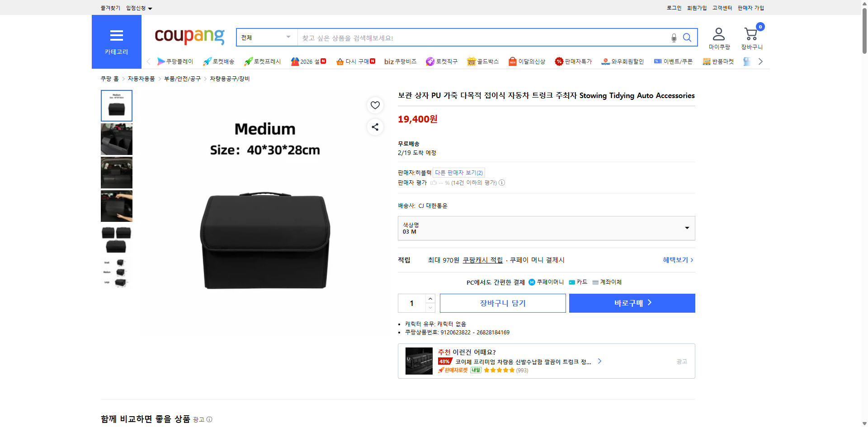868x427 pixels.
Task: Open the 고객센터 menu item
Action: click(x=722, y=8)
